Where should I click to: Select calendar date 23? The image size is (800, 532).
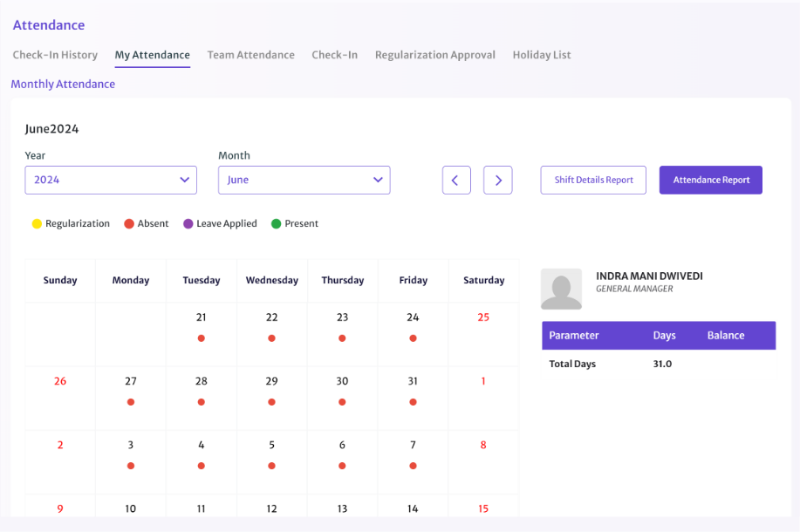point(342,317)
